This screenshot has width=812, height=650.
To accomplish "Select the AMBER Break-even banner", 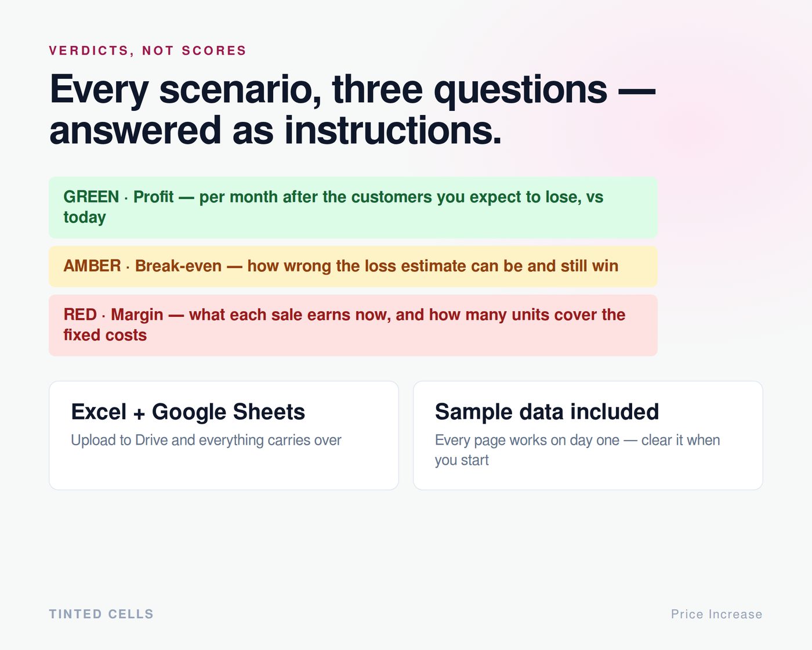I will click(353, 266).
